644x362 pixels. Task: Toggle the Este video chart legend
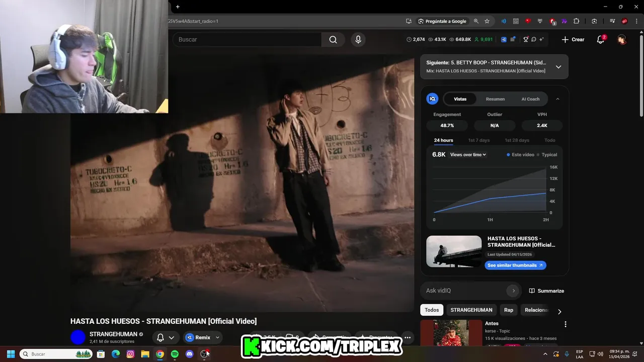coord(521,155)
